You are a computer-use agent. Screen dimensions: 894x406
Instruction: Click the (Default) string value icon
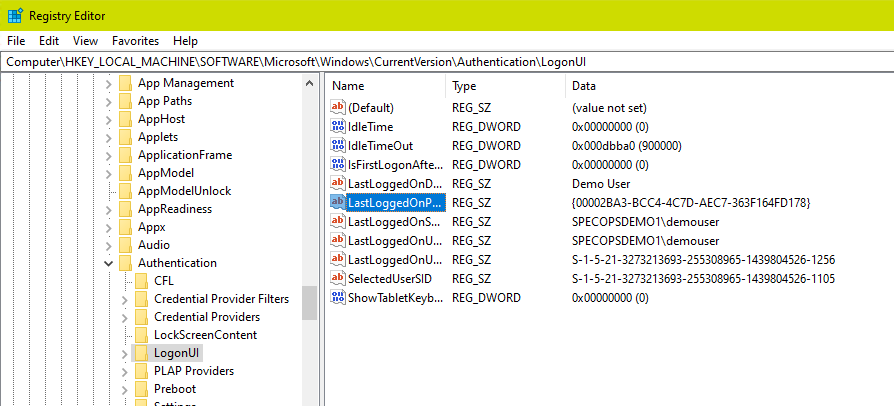coord(338,108)
